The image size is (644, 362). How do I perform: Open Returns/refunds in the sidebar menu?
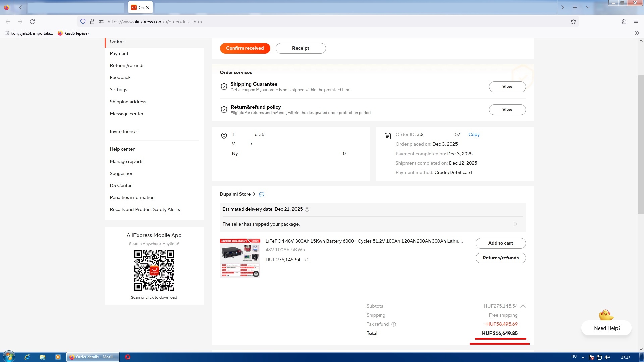(127, 65)
